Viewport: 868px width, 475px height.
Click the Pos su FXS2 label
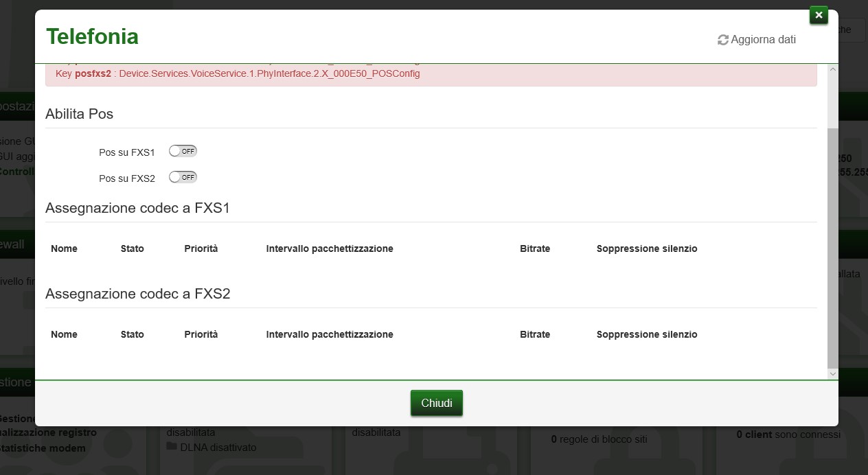(x=127, y=178)
